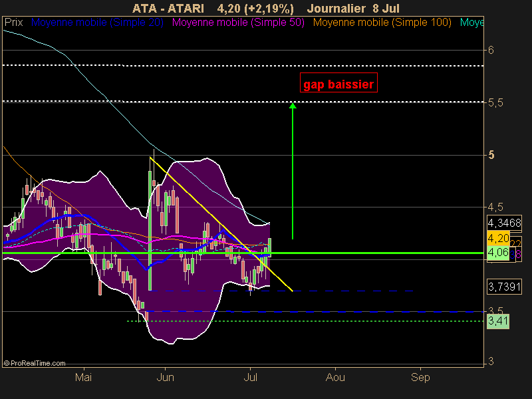This screenshot has height=399, width=532.
Task: Click the "5,5" price axis label
Action: click(x=495, y=103)
